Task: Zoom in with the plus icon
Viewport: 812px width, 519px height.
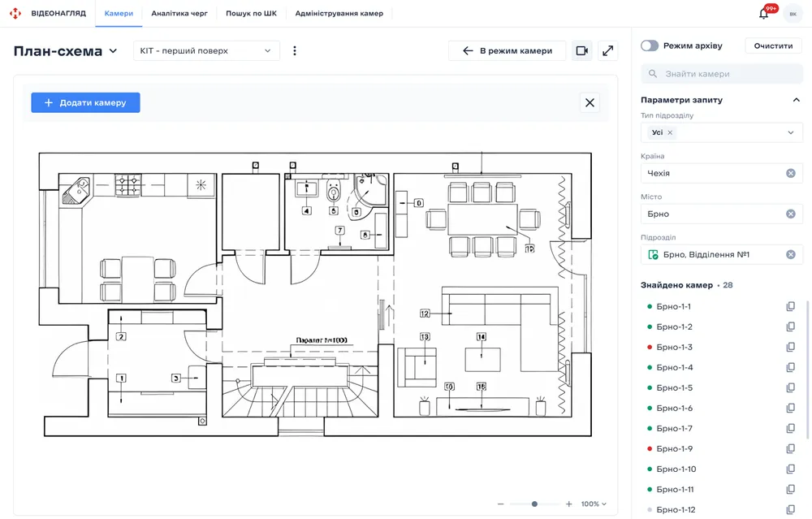Action: (568, 504)
